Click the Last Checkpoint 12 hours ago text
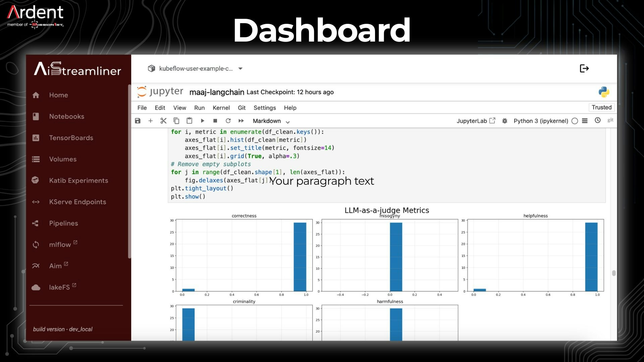 290,92
